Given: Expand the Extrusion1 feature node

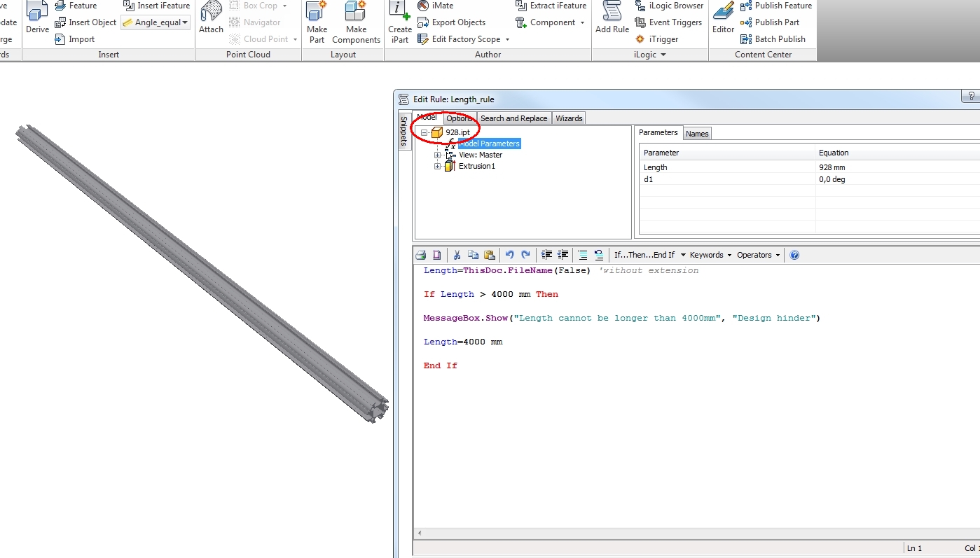Looking at the screenshot, I should [437, 166].
